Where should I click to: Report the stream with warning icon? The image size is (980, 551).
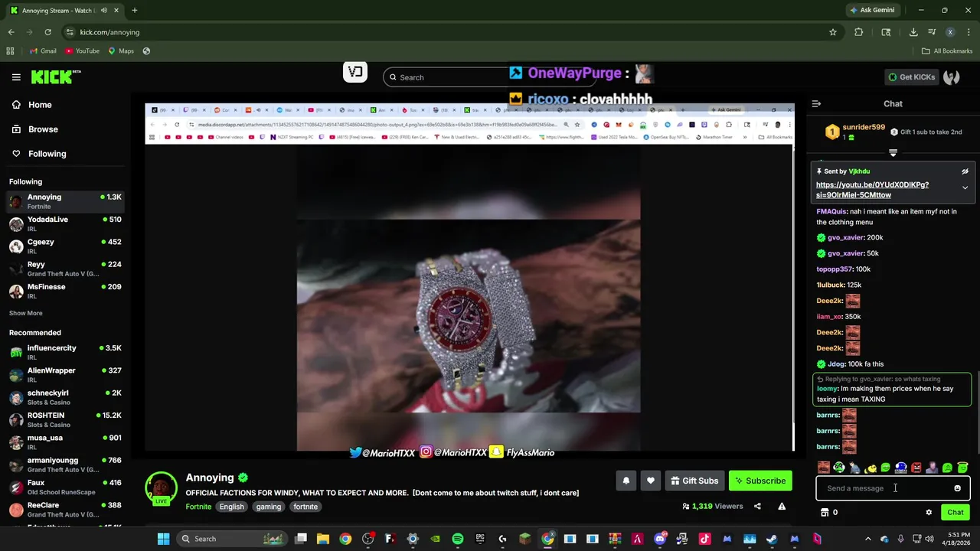click(782, 506)
